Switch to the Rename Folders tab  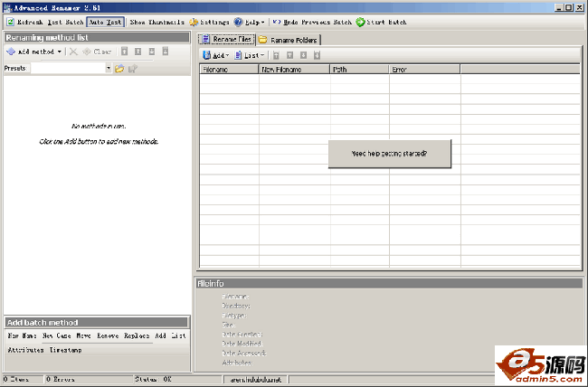(x=289, y=40)
